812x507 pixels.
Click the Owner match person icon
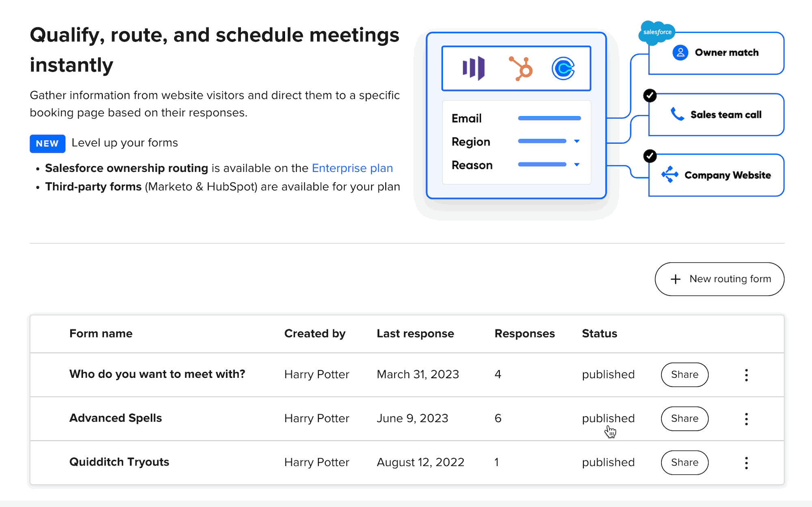(680, 53)
